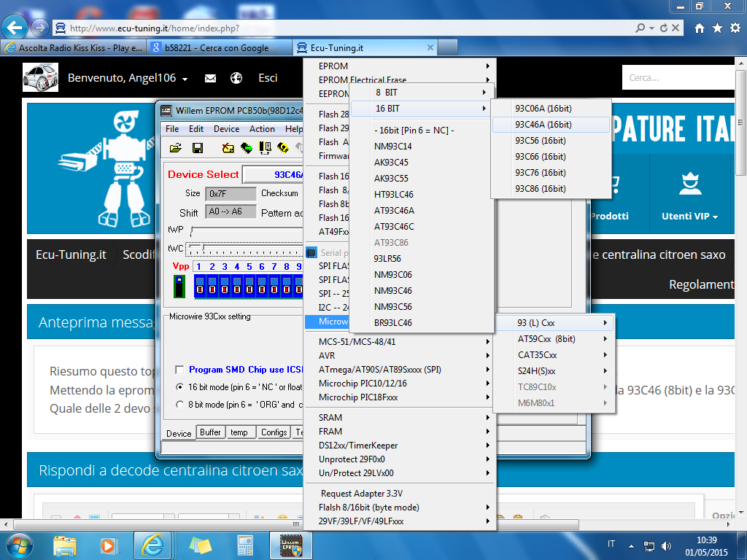
Task: Open File Explorer from taskbar
Action: 65,545
